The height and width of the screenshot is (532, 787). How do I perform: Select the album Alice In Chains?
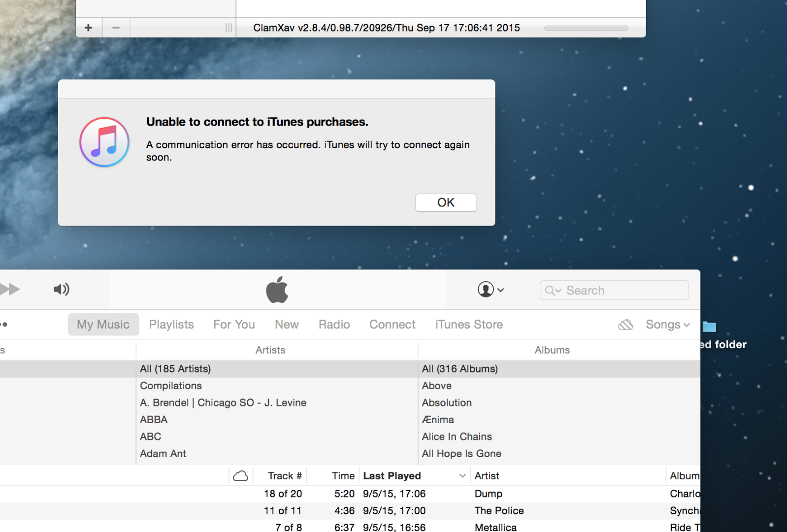coord(559,436)
